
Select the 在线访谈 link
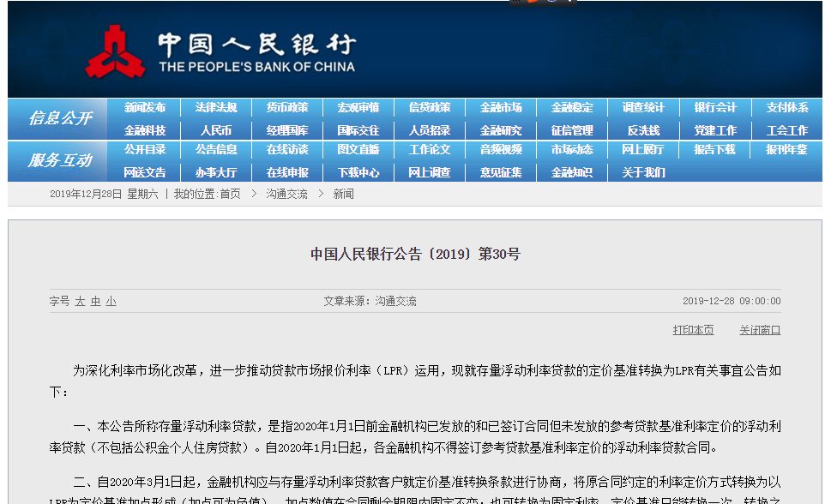tap(287, 150)
